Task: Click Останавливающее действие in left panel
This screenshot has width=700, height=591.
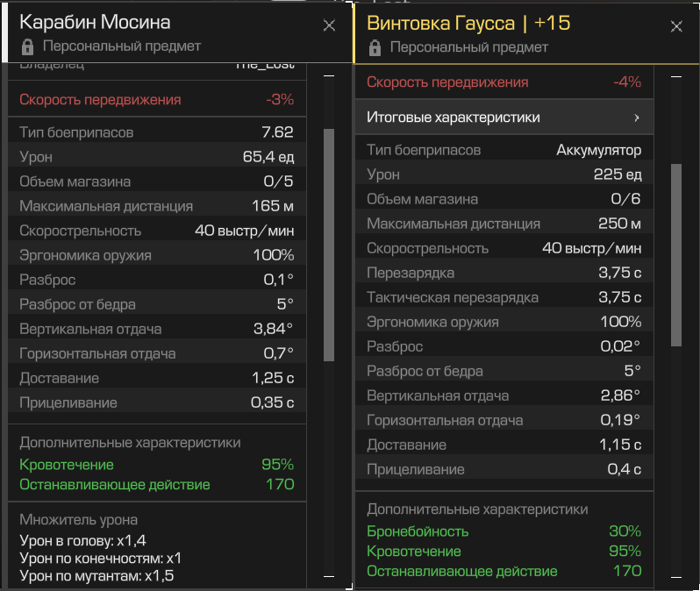Action: click(x=114, y=484)
